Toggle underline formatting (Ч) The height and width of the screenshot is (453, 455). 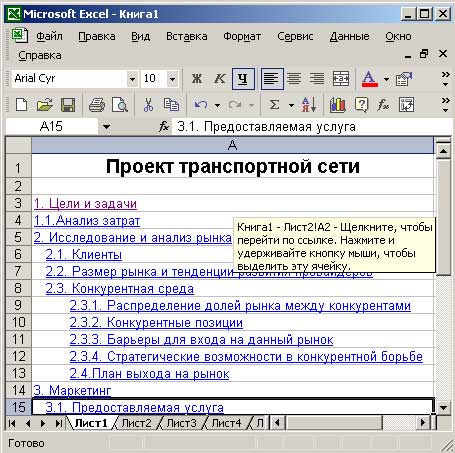[243, 79]
